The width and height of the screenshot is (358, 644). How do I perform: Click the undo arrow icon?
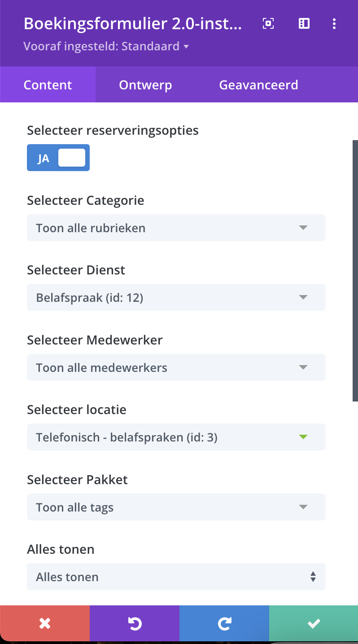click(135, 623)
